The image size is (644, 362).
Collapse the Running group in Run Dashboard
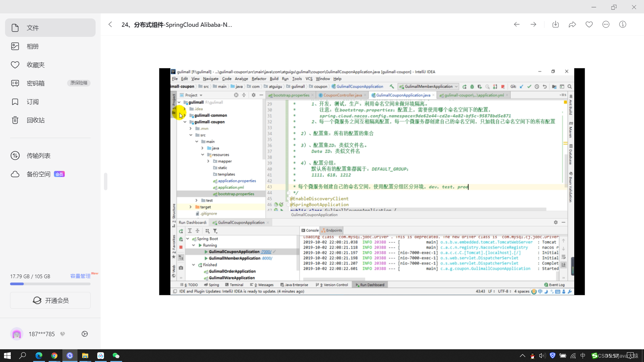pyautogui.click(x=194, y=245)
